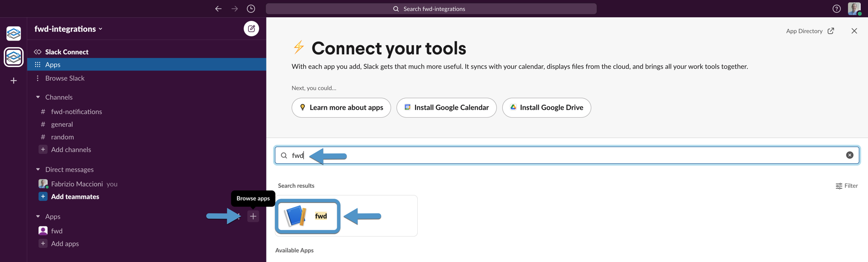Click Install Google Drive button
The width and height of the screenshot is (868, 262).
[x=547, y=108]
